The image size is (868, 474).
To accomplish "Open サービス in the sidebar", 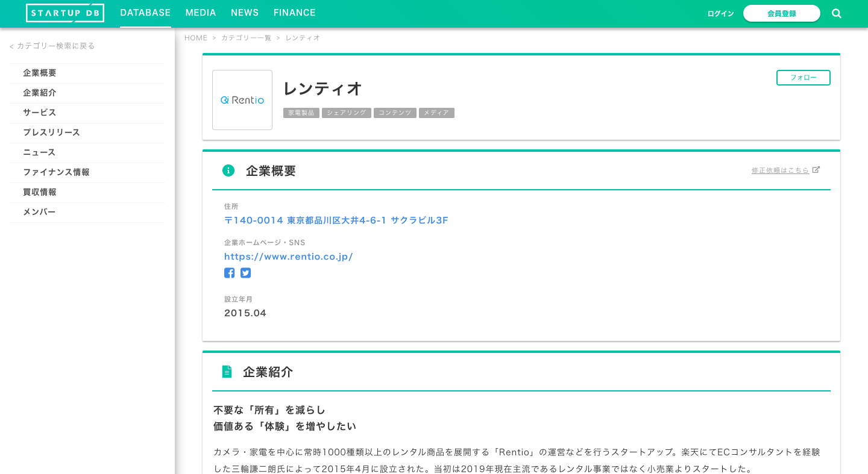I will click(40, 113).
